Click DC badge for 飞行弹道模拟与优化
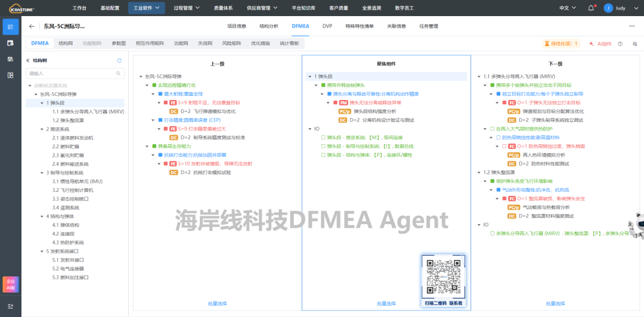The height and width of the screenshot is (317, 644). tap(174, 111)
